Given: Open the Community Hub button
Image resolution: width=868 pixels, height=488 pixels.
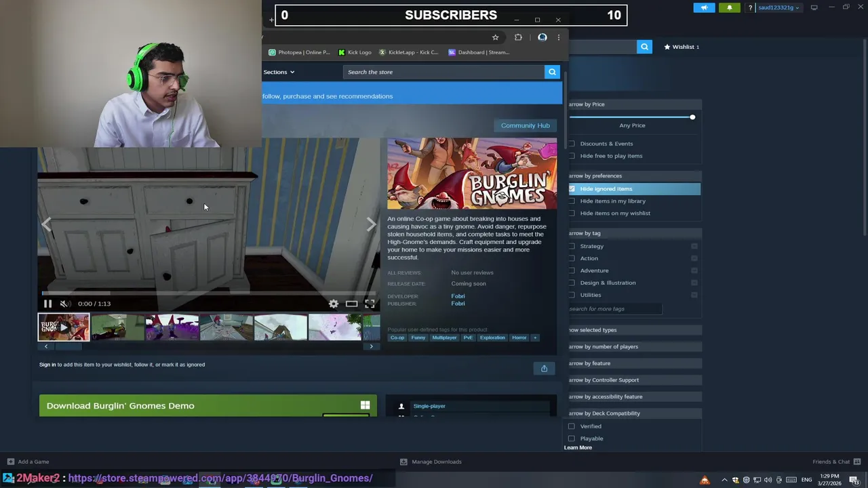Looking at the screenshot, I should [526, 125].
